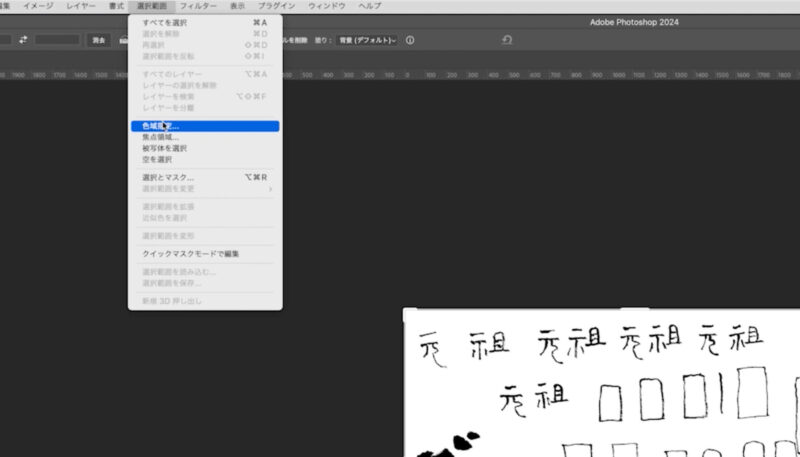This screenshot has width=800, height=457.
Task: Open the 塗り 背景 (デフォルト) dropdown
Action: [x=367, y=40]
